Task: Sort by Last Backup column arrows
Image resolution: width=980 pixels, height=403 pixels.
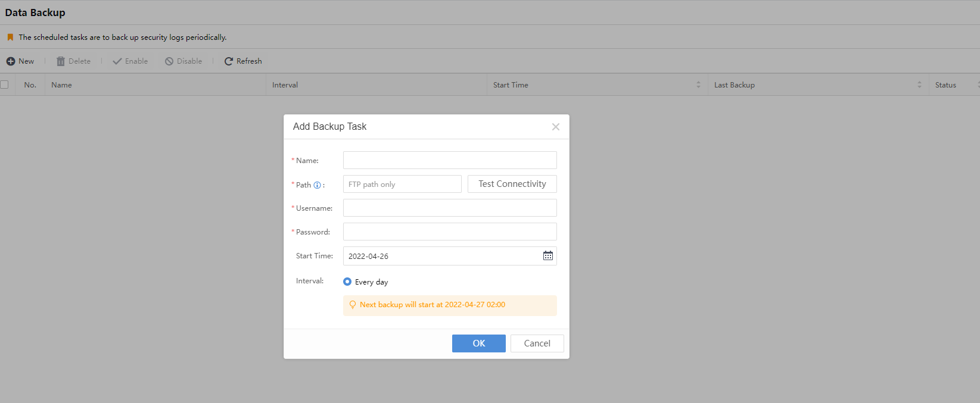Action: (x=919, y=85)
